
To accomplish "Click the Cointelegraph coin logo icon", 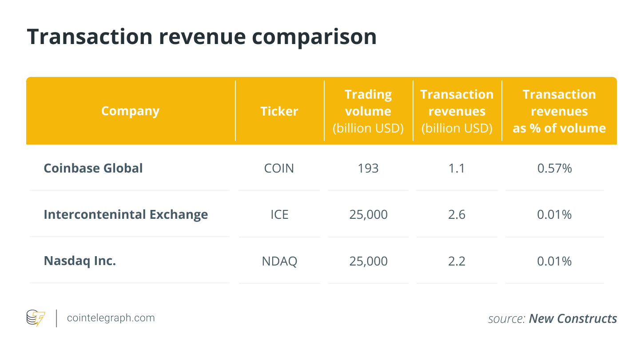I will pos(36,318).
